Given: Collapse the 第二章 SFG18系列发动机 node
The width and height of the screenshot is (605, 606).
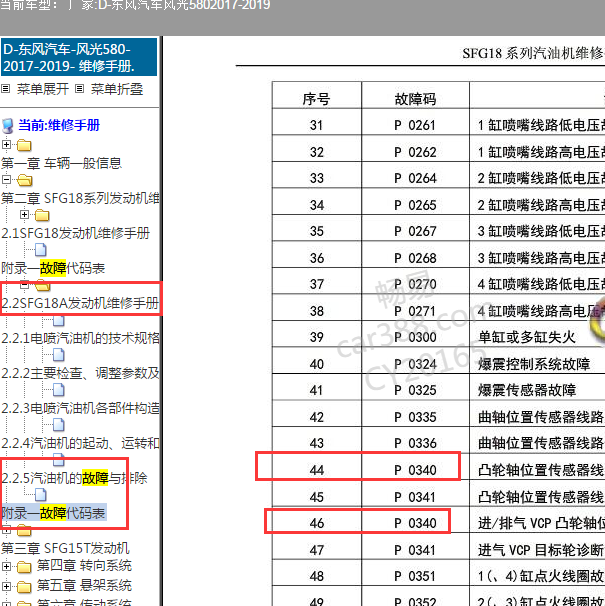Looking at the screenshot, I should click(6, 179).
